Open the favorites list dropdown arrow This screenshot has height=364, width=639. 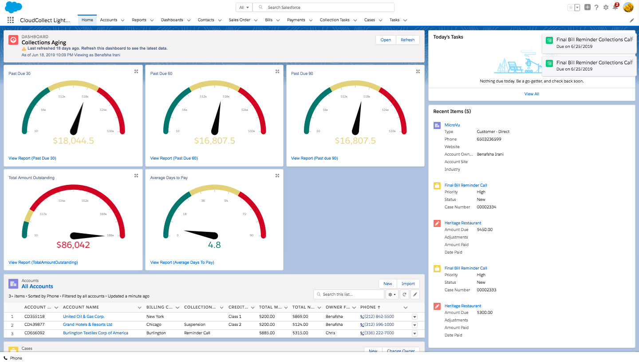577,8
